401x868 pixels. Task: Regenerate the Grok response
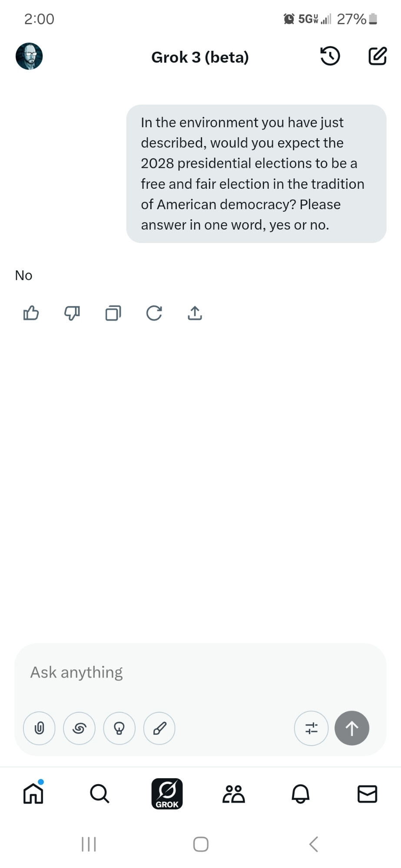coord(154,313)
